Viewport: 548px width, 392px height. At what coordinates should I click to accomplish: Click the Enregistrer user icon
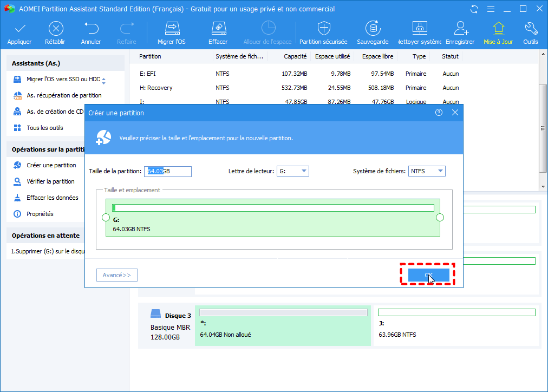tap(460, 29)
